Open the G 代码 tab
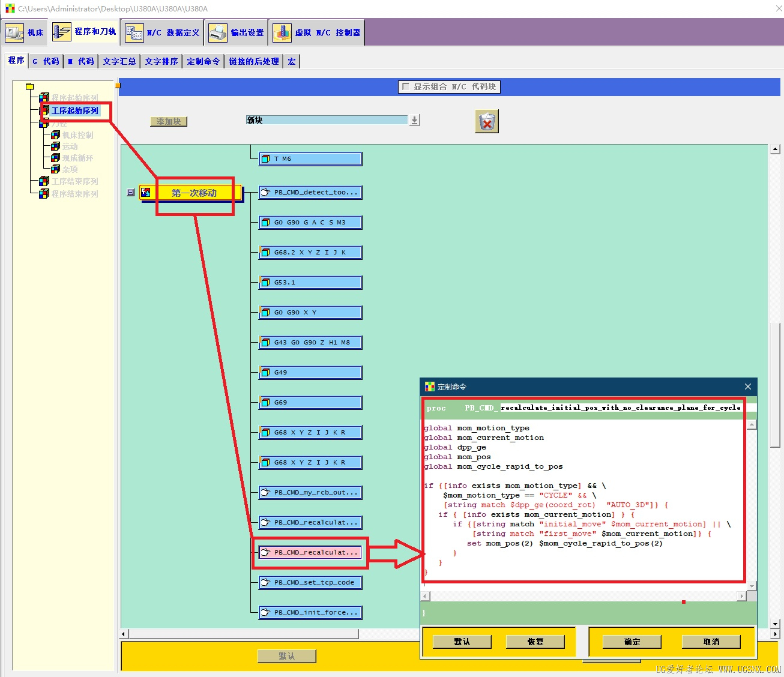 click(x=46, y=61)
